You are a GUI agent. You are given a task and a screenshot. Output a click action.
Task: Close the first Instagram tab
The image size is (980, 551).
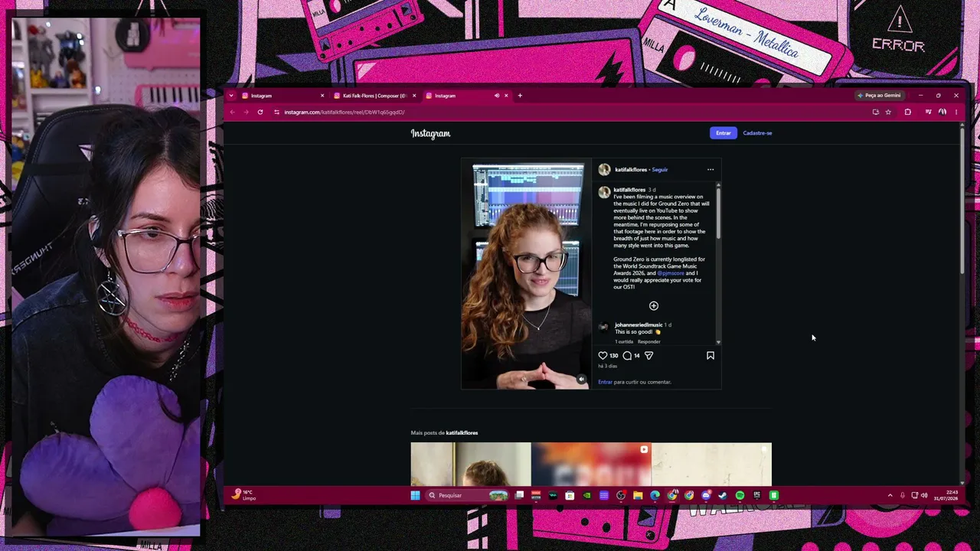point(322,96)
